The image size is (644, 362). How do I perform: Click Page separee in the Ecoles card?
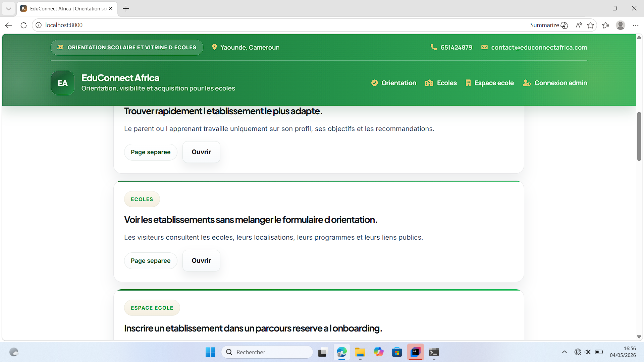[151, 261]
